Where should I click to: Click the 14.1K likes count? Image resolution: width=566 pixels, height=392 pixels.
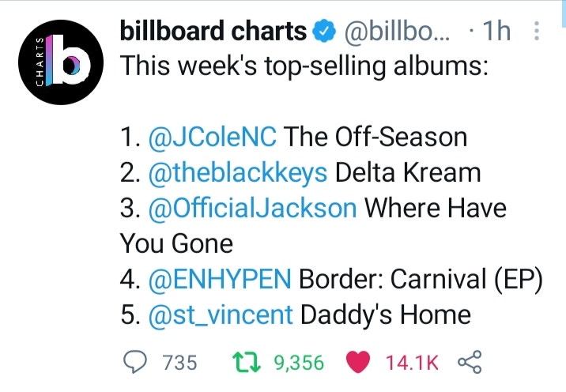412,363
